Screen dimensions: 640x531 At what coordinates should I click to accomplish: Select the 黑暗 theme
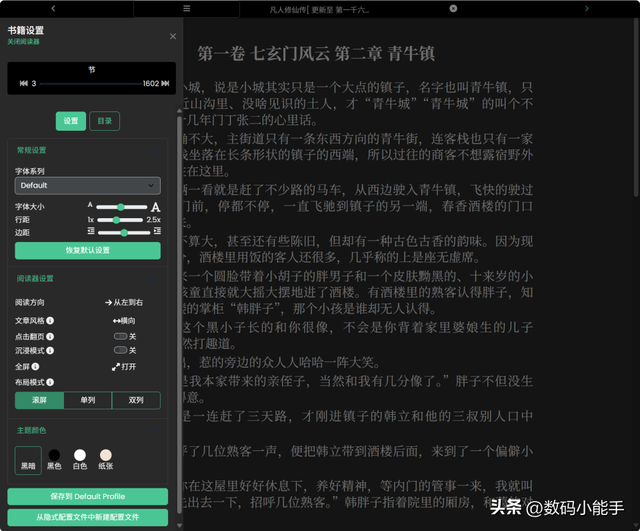(28, 460)
